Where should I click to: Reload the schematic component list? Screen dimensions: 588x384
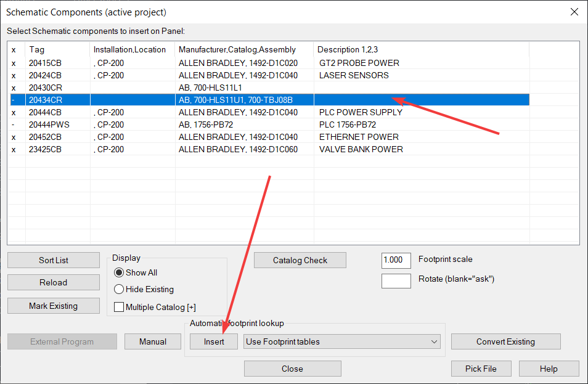pyautogui.click(x=54, y=282)
